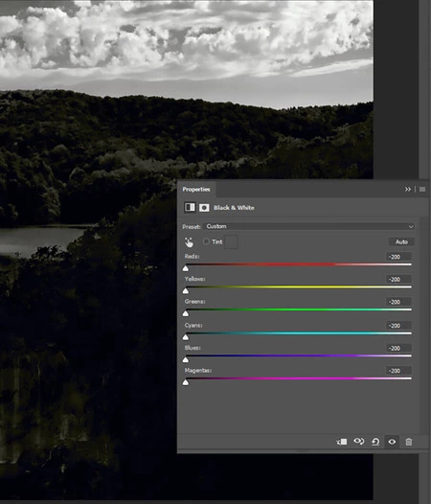Click the Auto button
The image size is (431, 504).
click(x=401, y=241)
